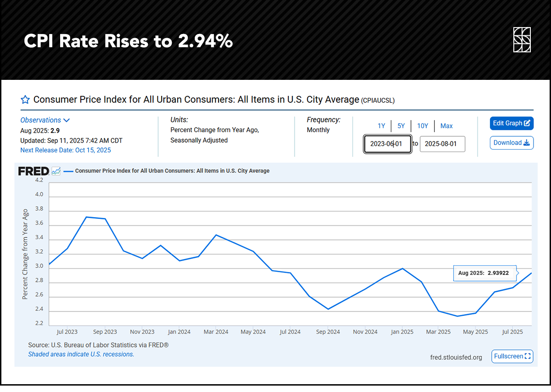This screenshot has width=551, height=392.
Task: Click the fullscreen expand brackets icon
Action: tap(528, 356)
